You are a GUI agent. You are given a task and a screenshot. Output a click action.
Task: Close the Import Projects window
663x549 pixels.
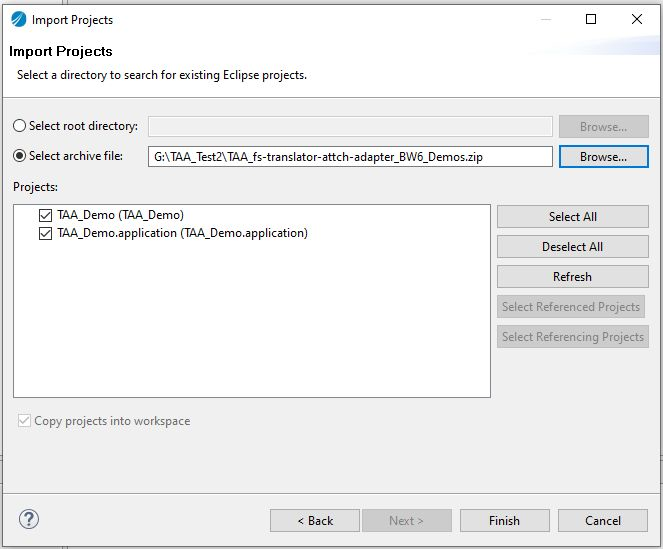(x=637, y=19)
